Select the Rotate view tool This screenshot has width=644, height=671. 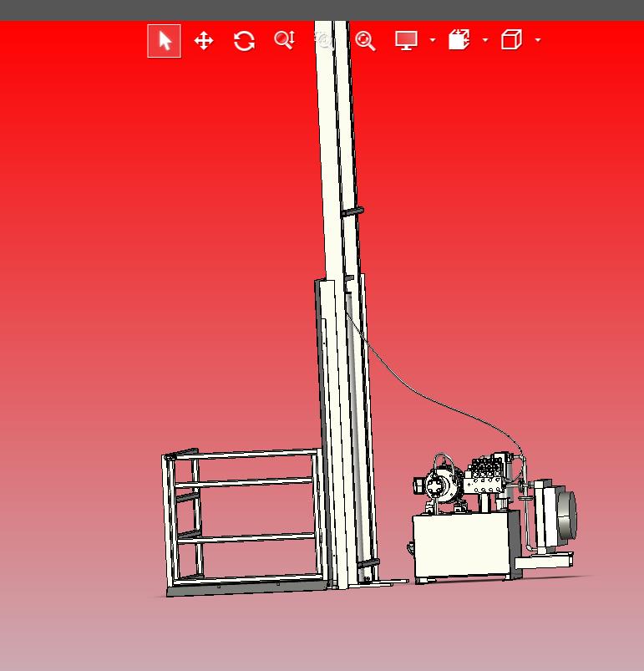coord(244,41)
